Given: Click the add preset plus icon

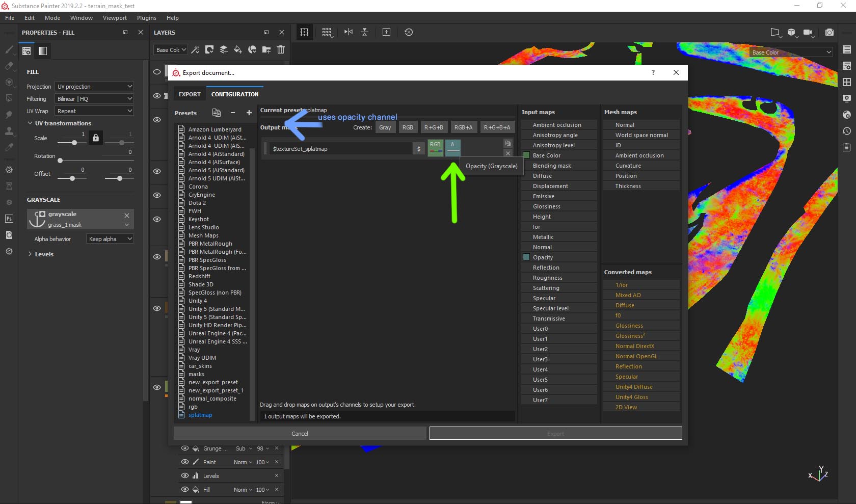Looking at the screenshot, I should 249,113.
